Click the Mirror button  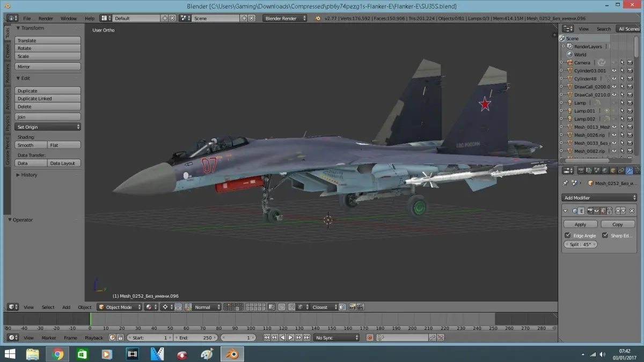point(48,67)
